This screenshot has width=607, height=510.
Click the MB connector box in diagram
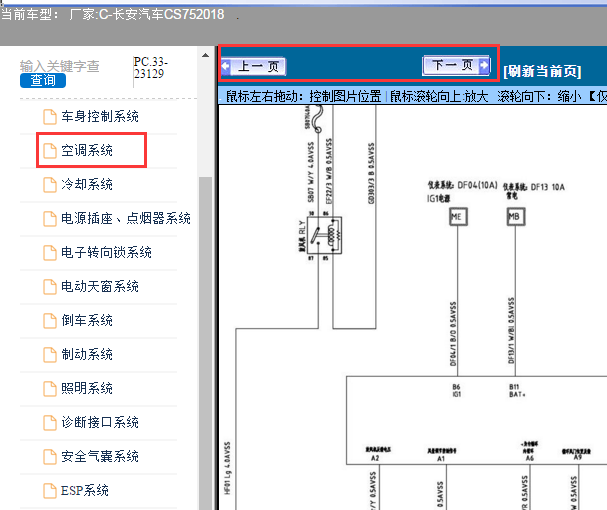[516, 216]
